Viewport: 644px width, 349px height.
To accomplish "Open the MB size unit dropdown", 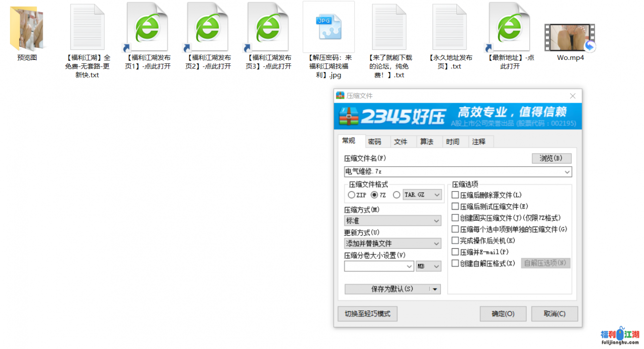I will [x=429, y=266].
